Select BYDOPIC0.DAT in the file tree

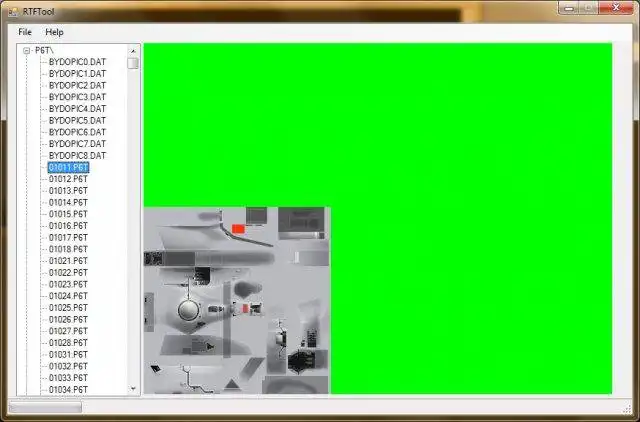(77, 62)
